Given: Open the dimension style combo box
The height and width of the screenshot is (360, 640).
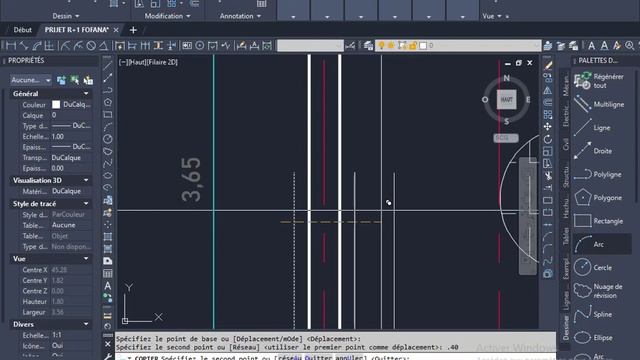Looking at the screenshot, I should click(x=310, y=46).
